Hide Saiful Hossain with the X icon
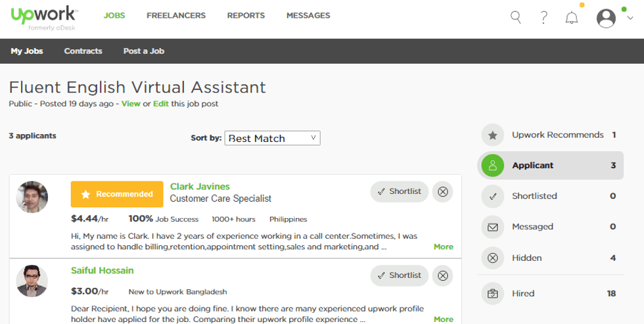 click(443, 275)
